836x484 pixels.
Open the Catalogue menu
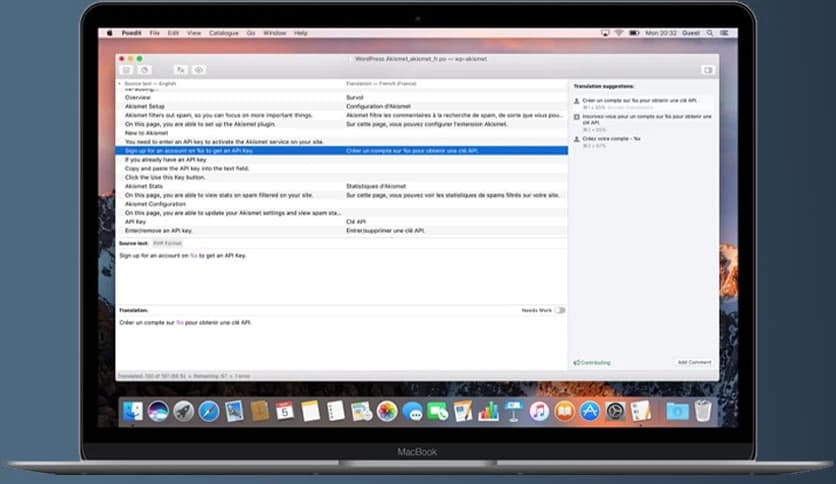223,33
